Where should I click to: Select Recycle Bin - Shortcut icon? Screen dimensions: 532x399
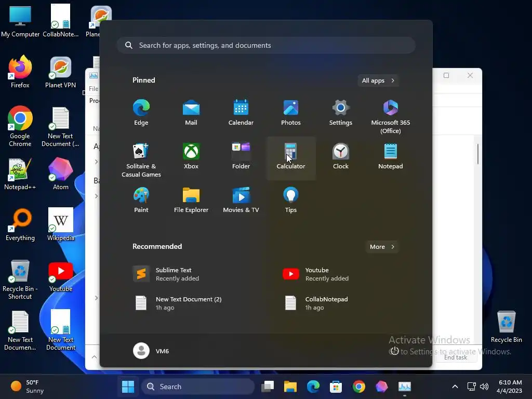tap(20, 280)
